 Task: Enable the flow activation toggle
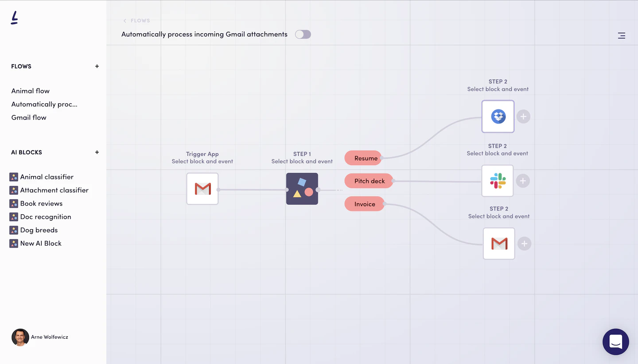click(x=303, y=34)
